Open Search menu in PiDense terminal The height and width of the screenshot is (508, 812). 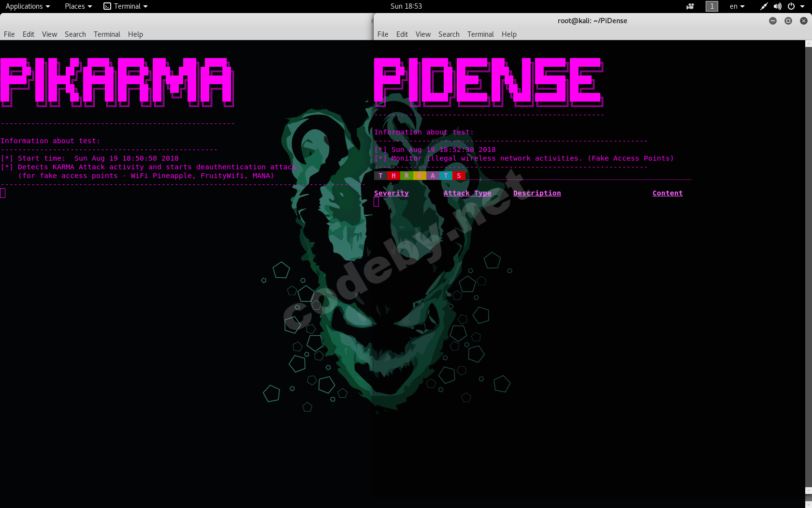coord(449,34)
